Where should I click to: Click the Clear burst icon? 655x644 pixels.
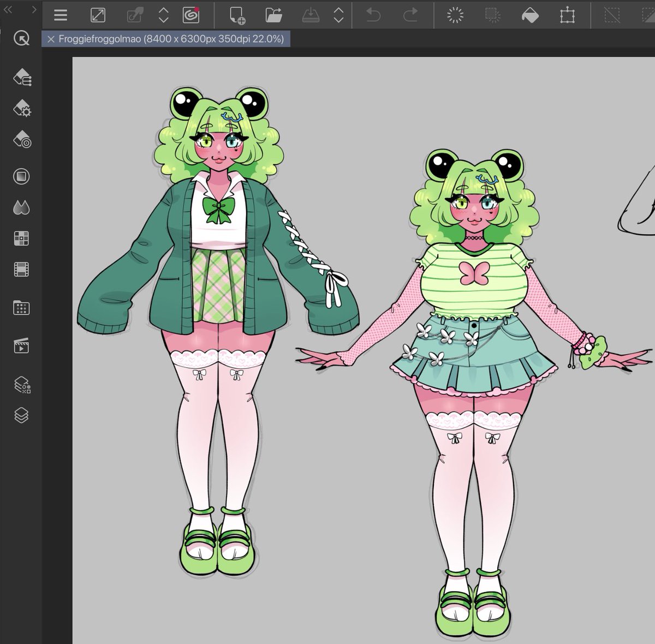click(x=455, y=15)
